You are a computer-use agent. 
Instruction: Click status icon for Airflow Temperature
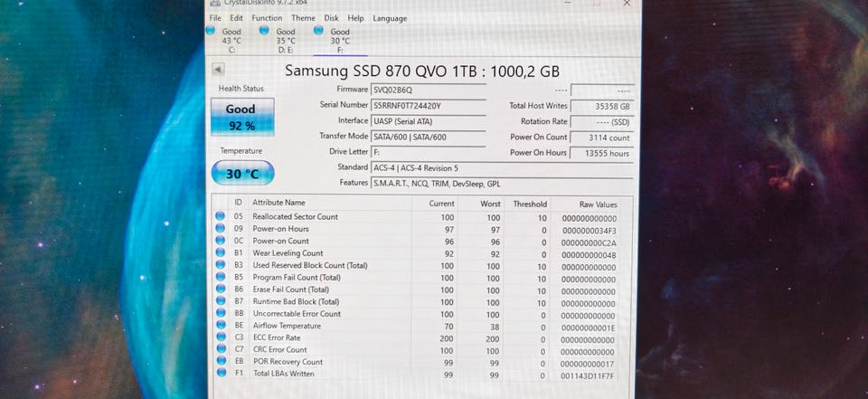click(x=221, y=326)
